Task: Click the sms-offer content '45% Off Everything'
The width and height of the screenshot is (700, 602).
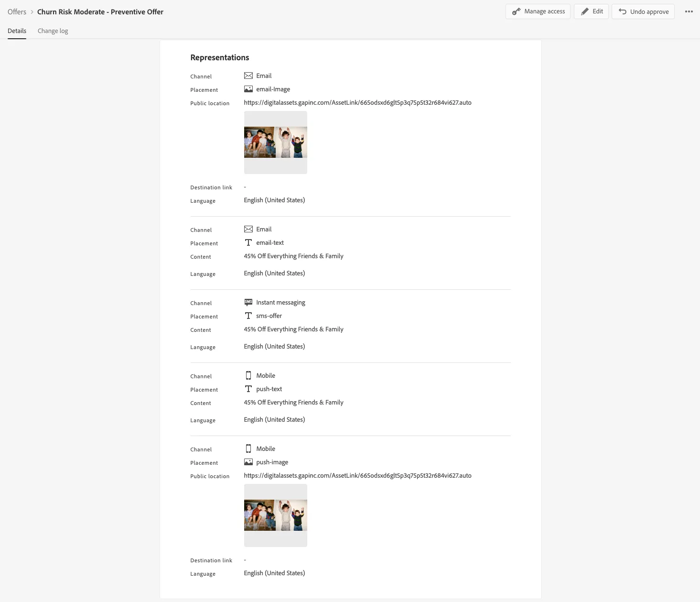Action: pos(293,329)
